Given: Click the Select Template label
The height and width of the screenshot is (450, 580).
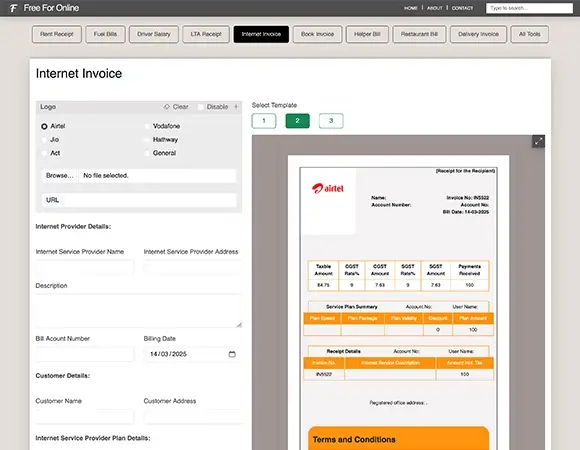Looking at the screenshot, I should (x=274, y=105).
